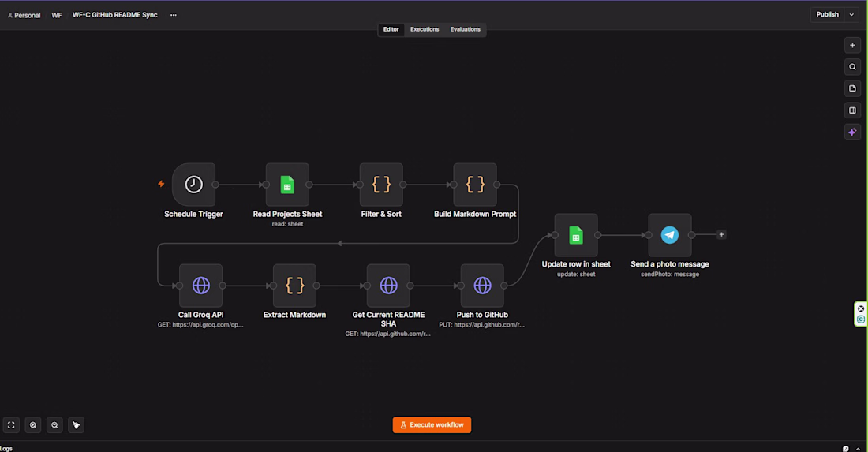
Task: Click the 'update: sheet' subtitle
Action: pyautogui.click(x=576, y=275)
